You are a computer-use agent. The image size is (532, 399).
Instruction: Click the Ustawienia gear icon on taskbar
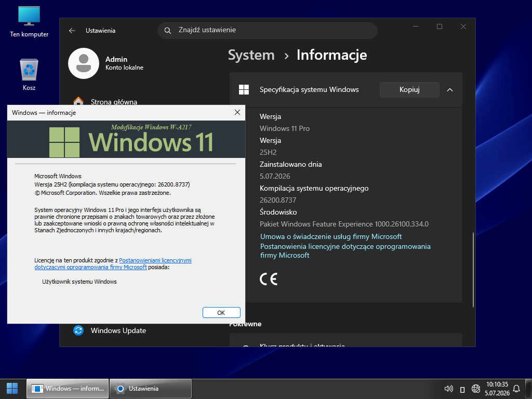tap(120, 389)
